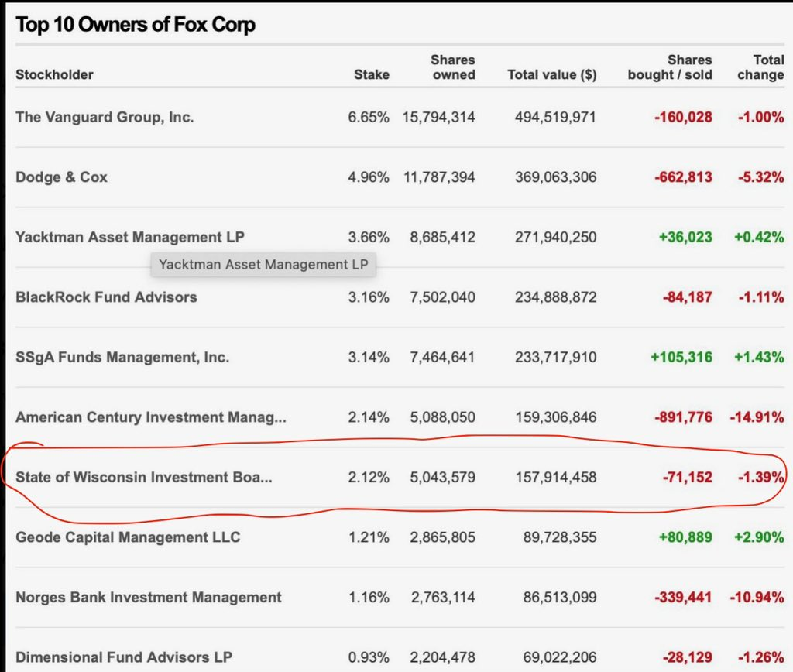The image size is (793, 672).
Task: Click Dodge & Cox shares sold -662,813
Action: point(683,177)
